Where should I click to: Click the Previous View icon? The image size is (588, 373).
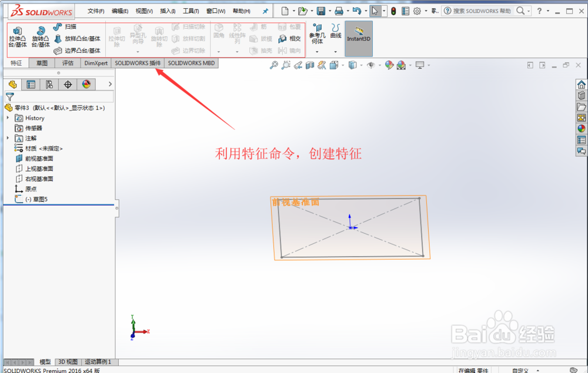[x=298, y=65]
